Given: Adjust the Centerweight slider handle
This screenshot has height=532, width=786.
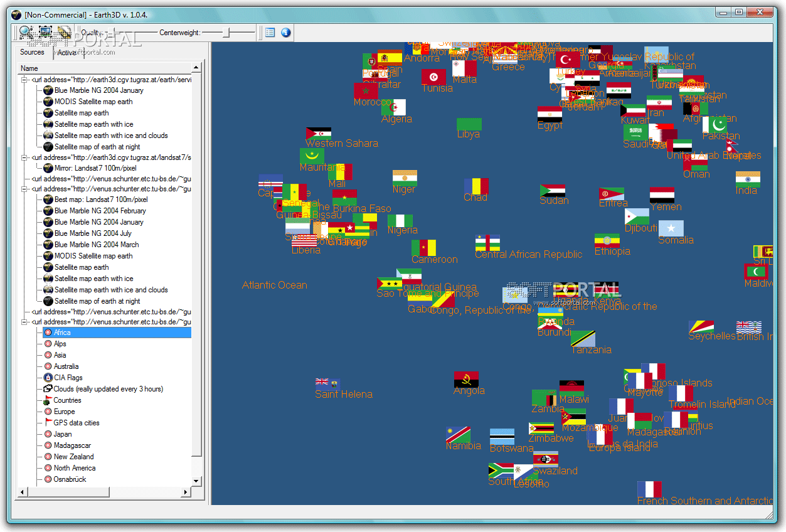Looking at the screenshot, I should (227, 32).
